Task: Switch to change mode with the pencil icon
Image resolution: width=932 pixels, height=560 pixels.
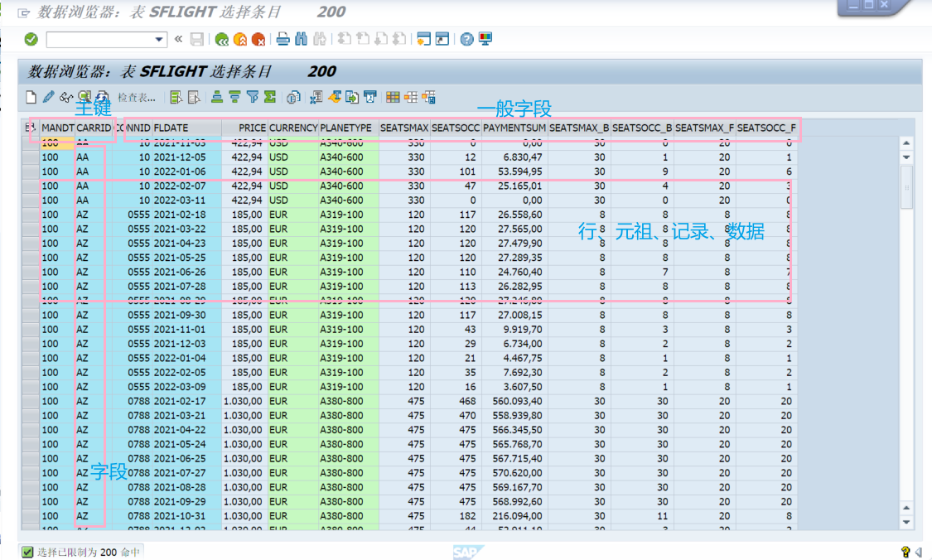Action: point(47,97)
